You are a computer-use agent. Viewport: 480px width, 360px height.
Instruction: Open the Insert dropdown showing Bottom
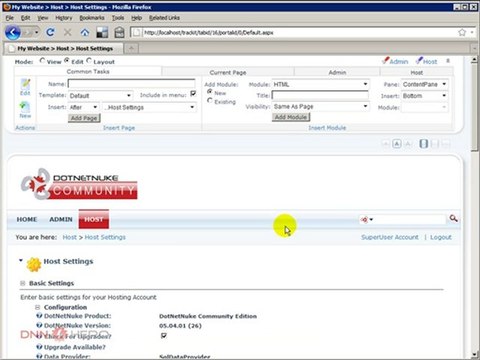(424, 96)
